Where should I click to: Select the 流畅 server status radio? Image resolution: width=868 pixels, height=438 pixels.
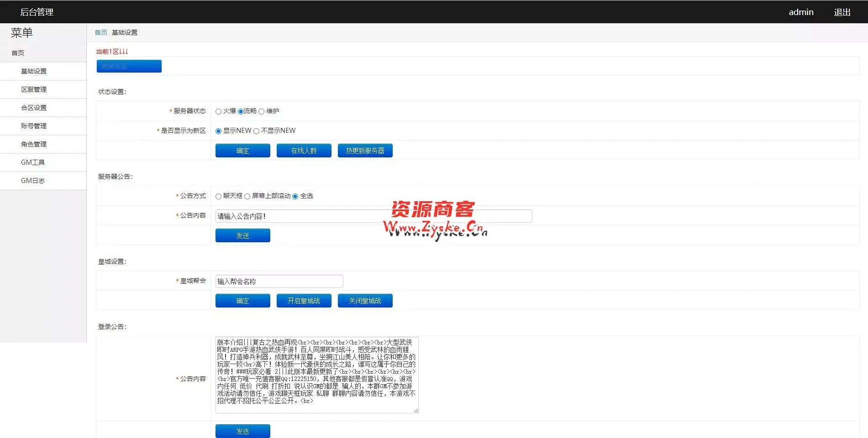(x=241, y=111)
